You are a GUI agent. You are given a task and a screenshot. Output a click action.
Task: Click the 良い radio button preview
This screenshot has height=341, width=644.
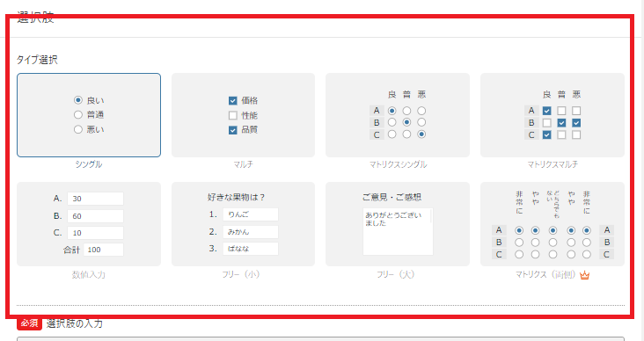(78, 100)
